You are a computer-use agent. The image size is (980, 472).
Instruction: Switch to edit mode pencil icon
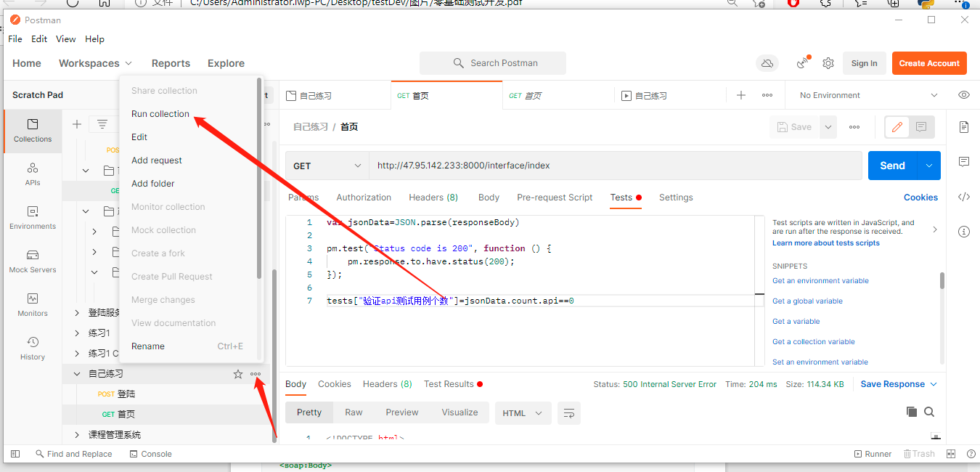(x=897, y=127)
